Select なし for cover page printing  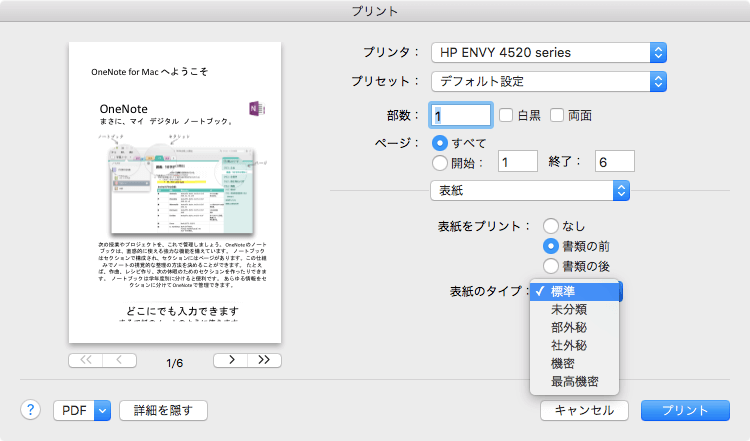coord(551,226)
